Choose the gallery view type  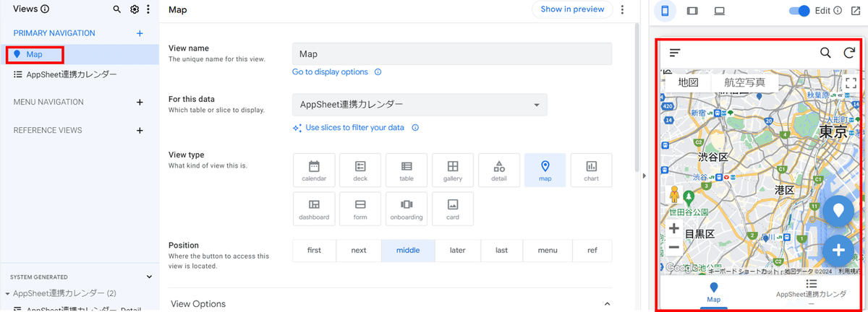coord(453,170)
